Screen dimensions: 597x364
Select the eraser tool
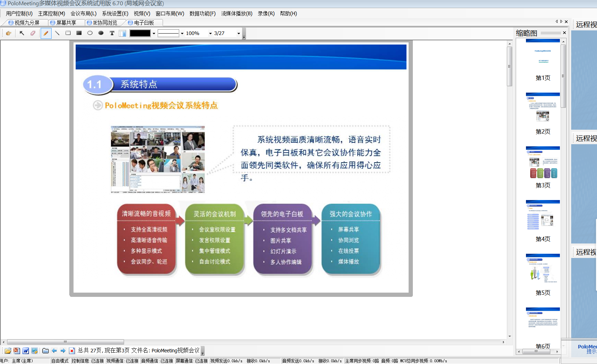[33, 33]
